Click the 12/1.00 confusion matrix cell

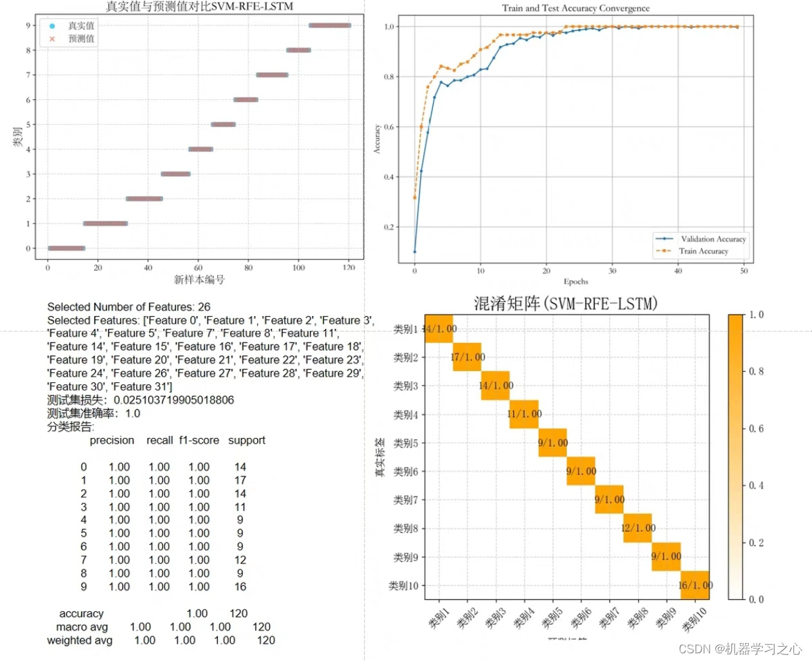point(637,528)
